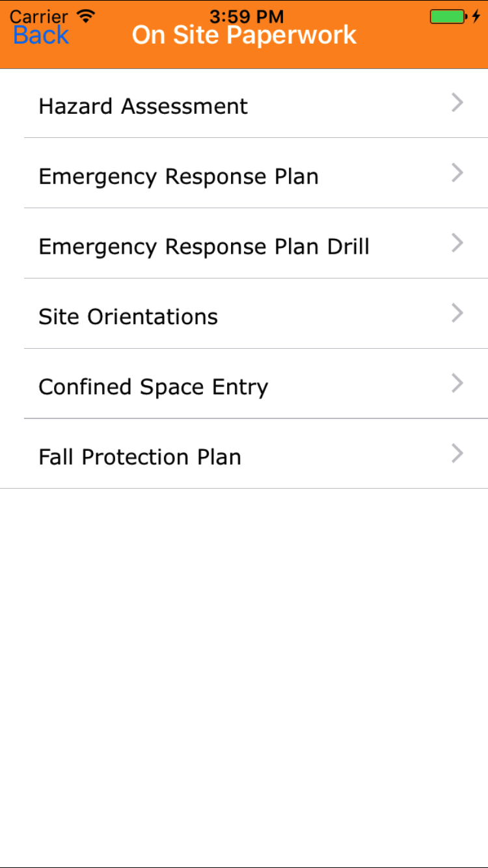The width and height of the screenshot is (488, 868).
Task: Click the Site Orientations disclosure arrow
Action: 457,314
